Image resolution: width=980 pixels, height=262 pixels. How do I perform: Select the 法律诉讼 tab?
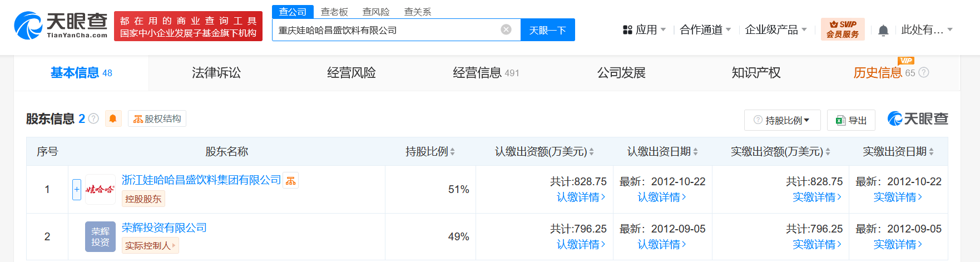(216, 72)
